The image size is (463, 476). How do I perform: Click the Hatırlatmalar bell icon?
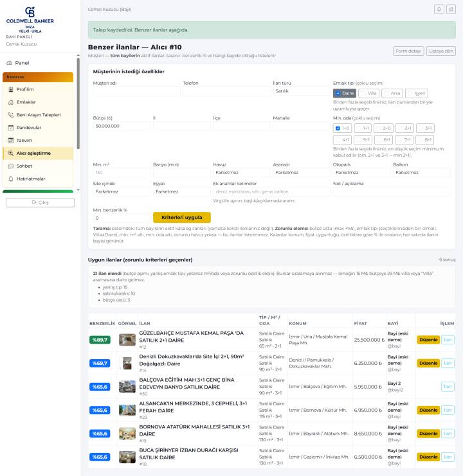tap(11, 179)
